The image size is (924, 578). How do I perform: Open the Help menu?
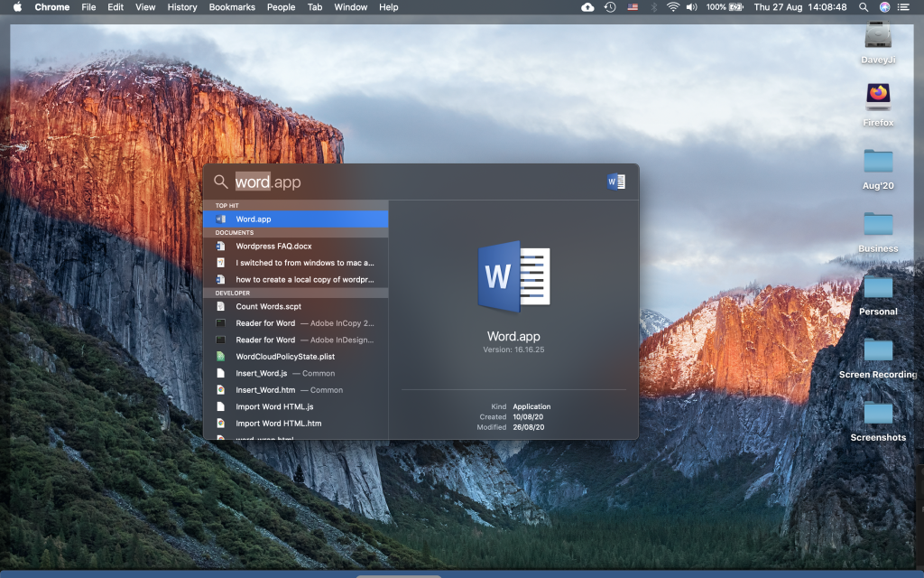pyautogui.click(x=388, y=7)
